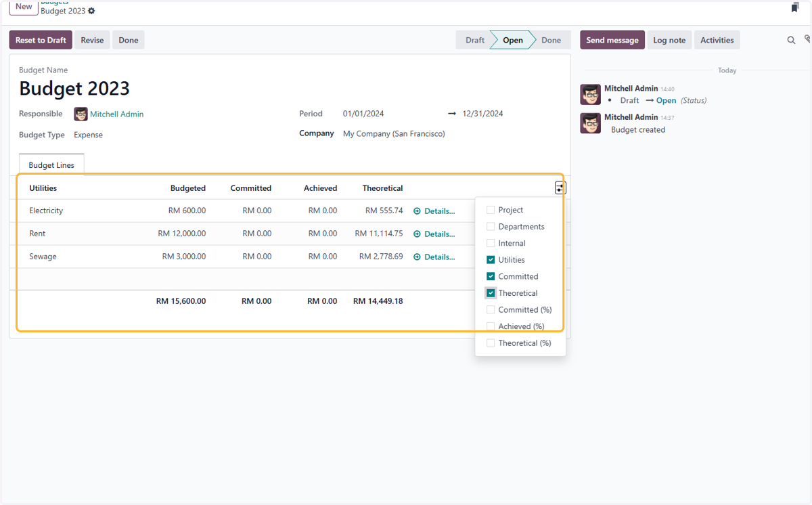Click the Sewage row Details arrow icon
Screen dimensions: 812x505
tap(417, 257)
